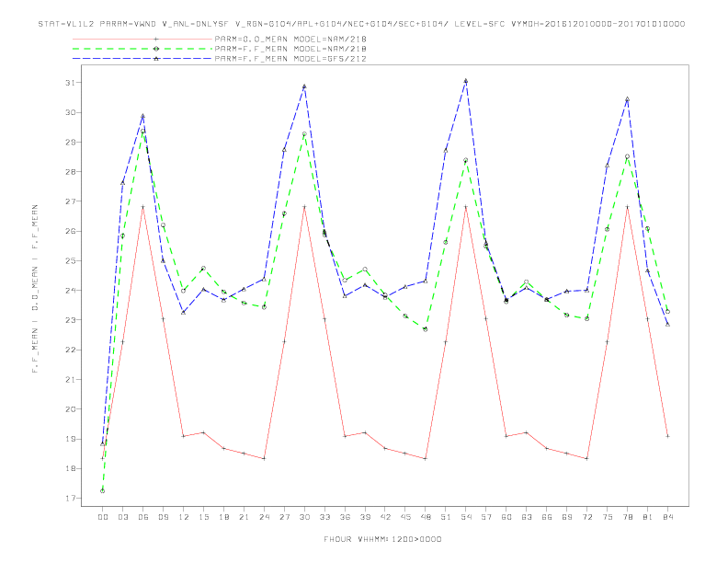Click x-axis forecast hour label 48
Screen dimensions: 728x563
[426, 517]
